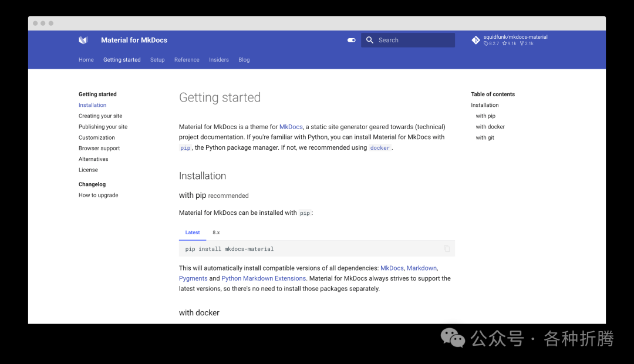Open How to upgrade page

pos(98,195)
